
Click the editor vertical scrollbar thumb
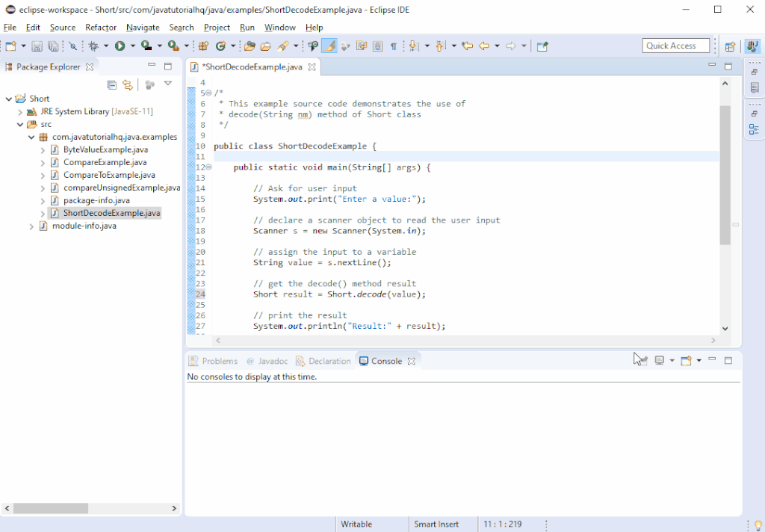tap(725, 176)
